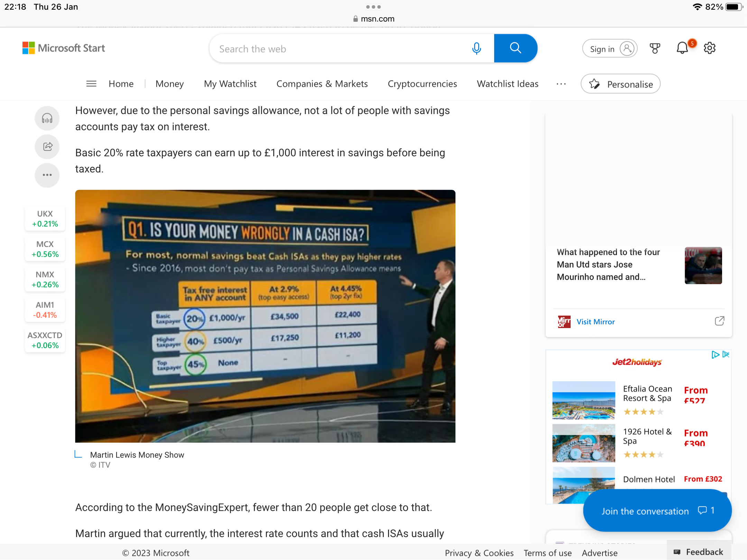
Task: Open the AIM1 index ticker
Action: 45,310
